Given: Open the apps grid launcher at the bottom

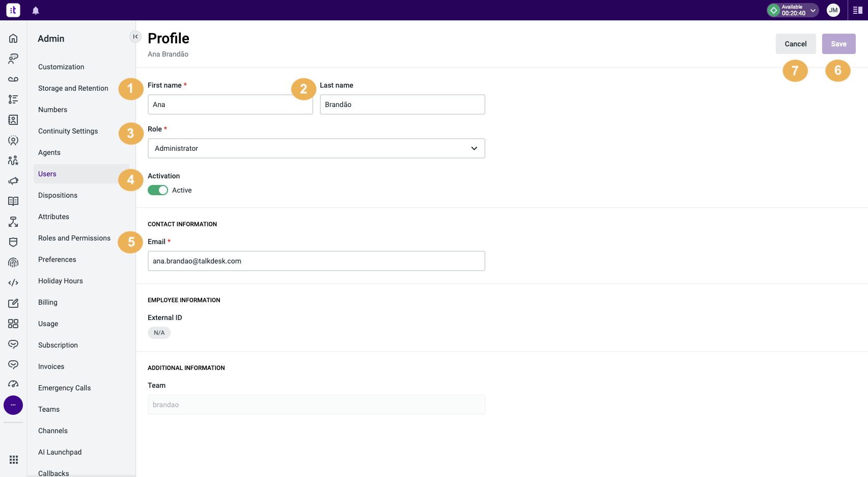Looking at the screenshot, I should [x=14, y=459].
